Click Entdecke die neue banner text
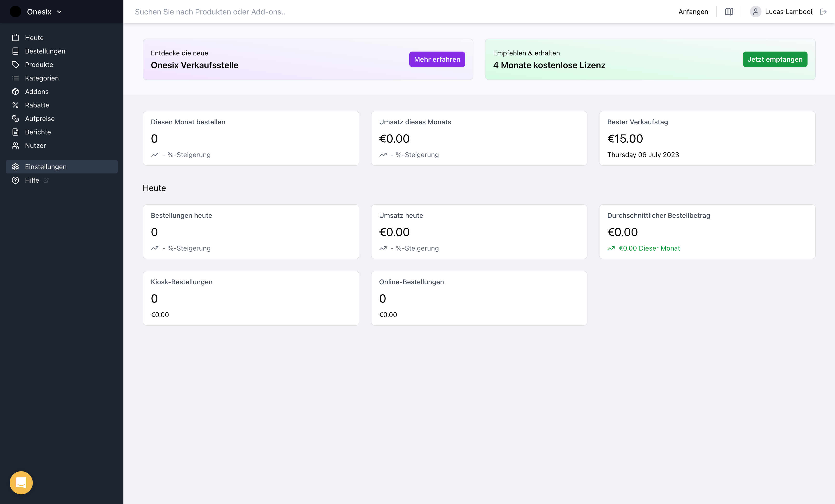835x504 pixels. click(179, 53)
